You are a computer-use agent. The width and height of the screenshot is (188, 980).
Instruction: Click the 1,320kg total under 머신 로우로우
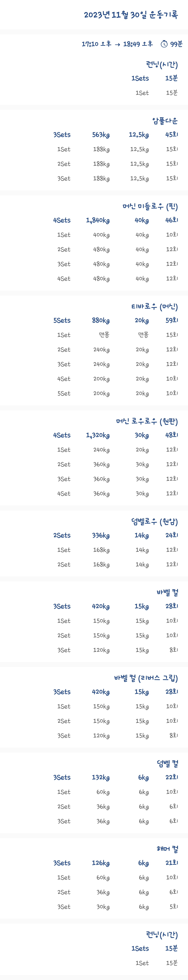click(98, 435)
